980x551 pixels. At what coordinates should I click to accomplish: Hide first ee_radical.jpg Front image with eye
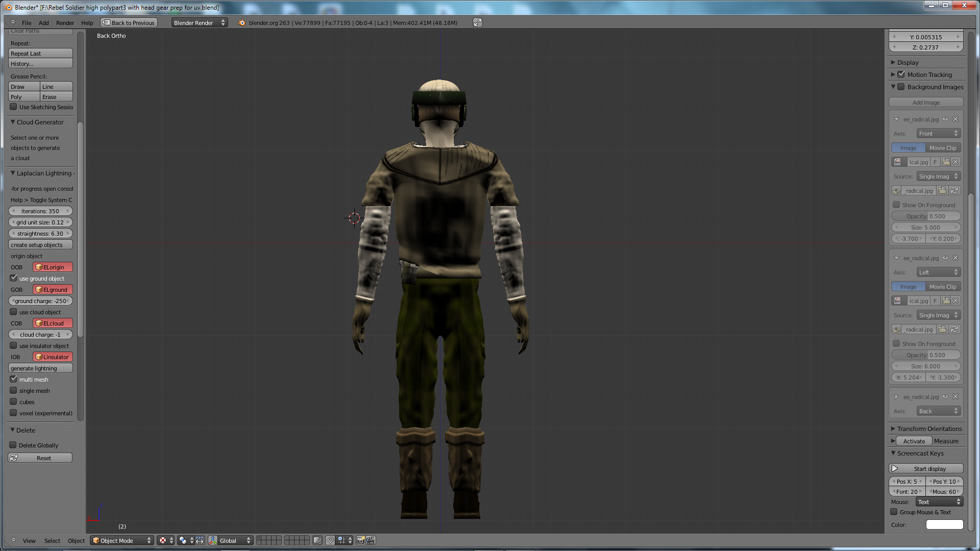click(945, 119)
